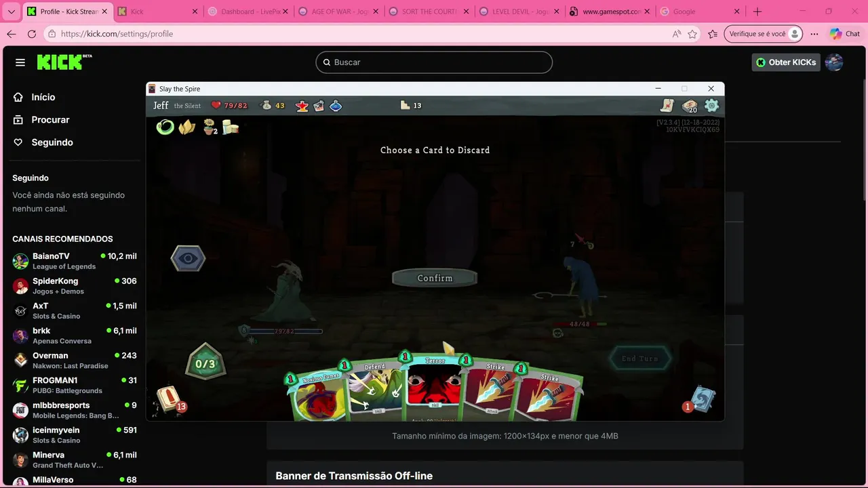Choose the Terror card
This screenshot has width=868, height=488.
point(435,387)
